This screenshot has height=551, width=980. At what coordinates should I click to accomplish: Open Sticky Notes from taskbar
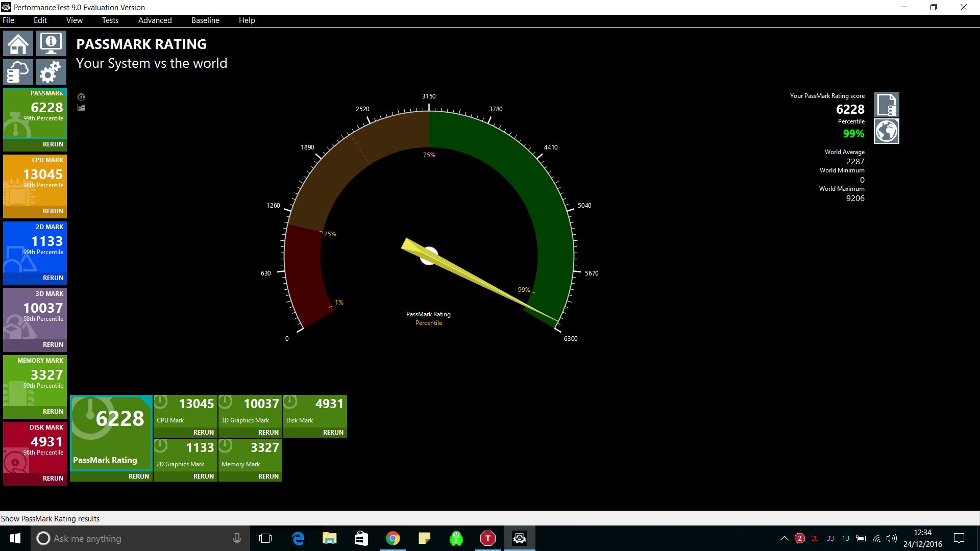pos(425,538)
